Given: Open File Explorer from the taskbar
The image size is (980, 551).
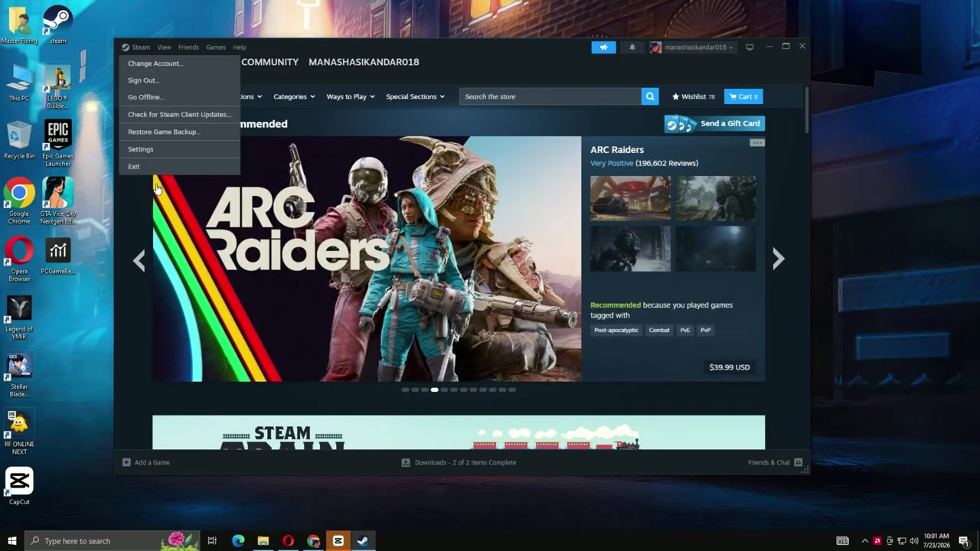Looking at the screenshot, I should [x=263, y=541].
